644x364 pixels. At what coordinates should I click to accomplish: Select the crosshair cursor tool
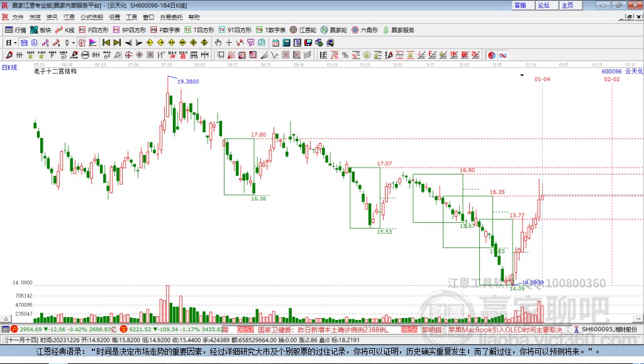point(229,43)
